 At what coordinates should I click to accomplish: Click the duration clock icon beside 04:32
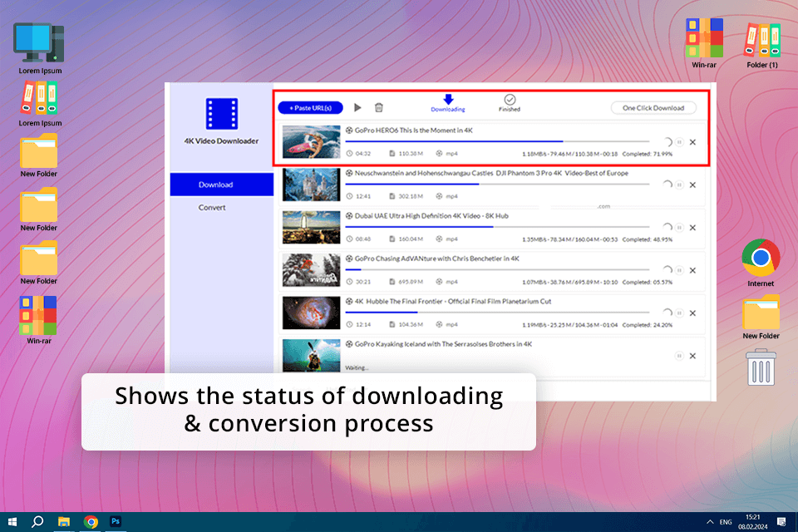[349, 153]
